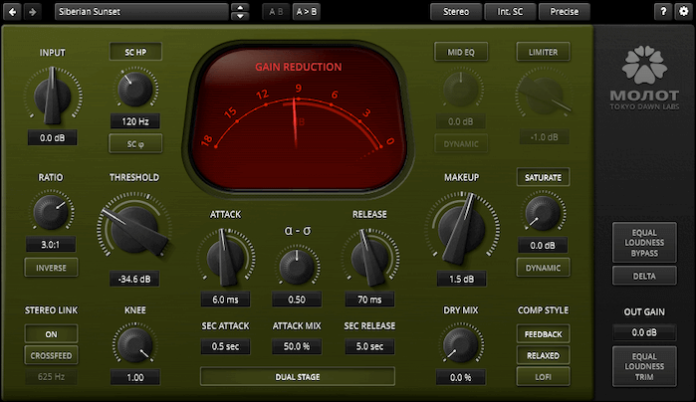696x402 pixels.
Task: Toggle the SC HP sidechain highpass
Action: [135, 52]
